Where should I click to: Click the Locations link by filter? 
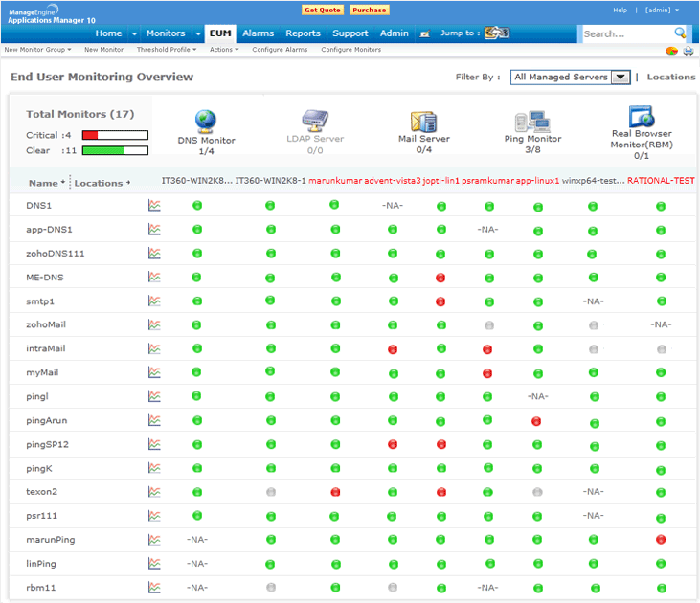[x=671, y=77]
